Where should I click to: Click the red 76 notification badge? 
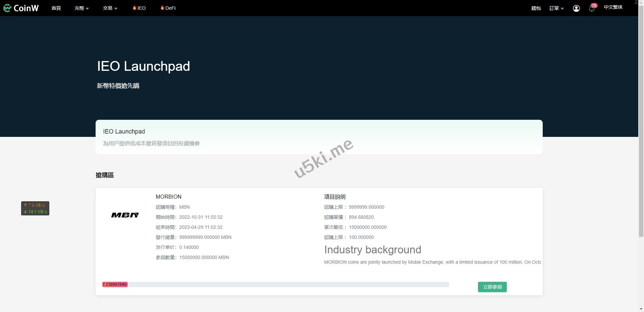pyautogui.click(x=594, y=5)
